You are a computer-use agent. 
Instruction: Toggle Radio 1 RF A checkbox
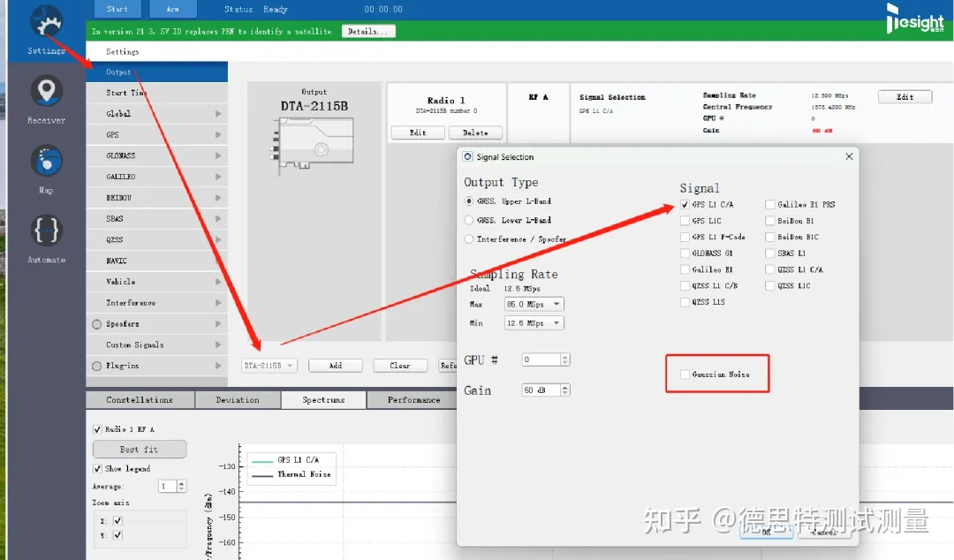(x=97, y=429)
